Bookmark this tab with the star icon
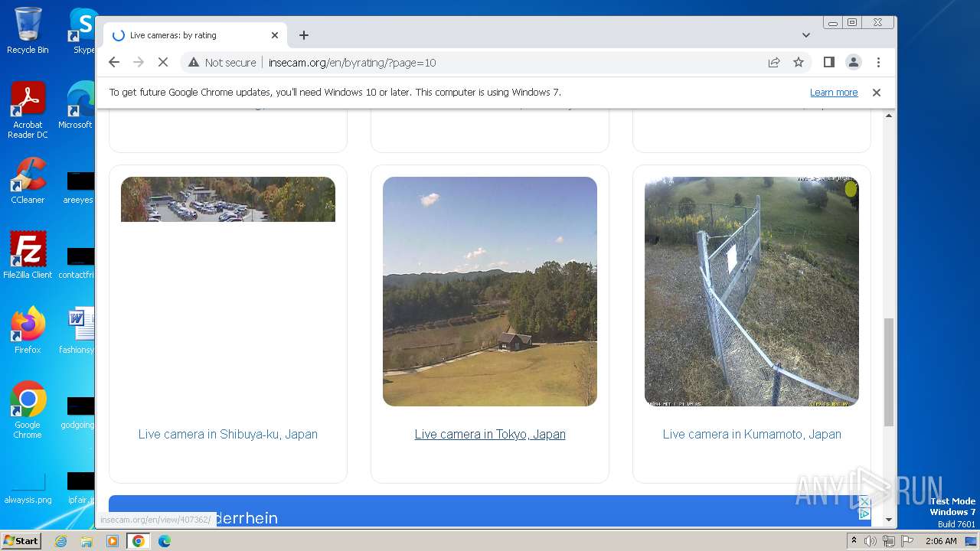This screenshot has height=551, width=980. click(x=799, y=63)
